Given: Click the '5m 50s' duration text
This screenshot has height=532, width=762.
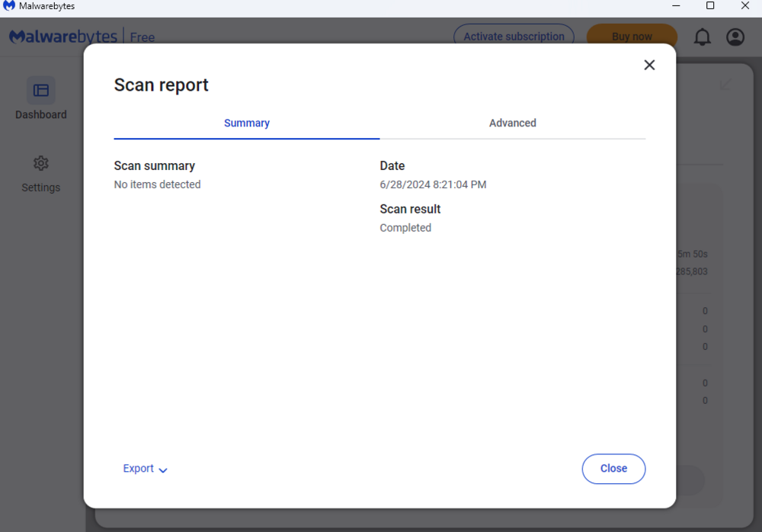Looking at the screenshot, I should coord(693,254).
